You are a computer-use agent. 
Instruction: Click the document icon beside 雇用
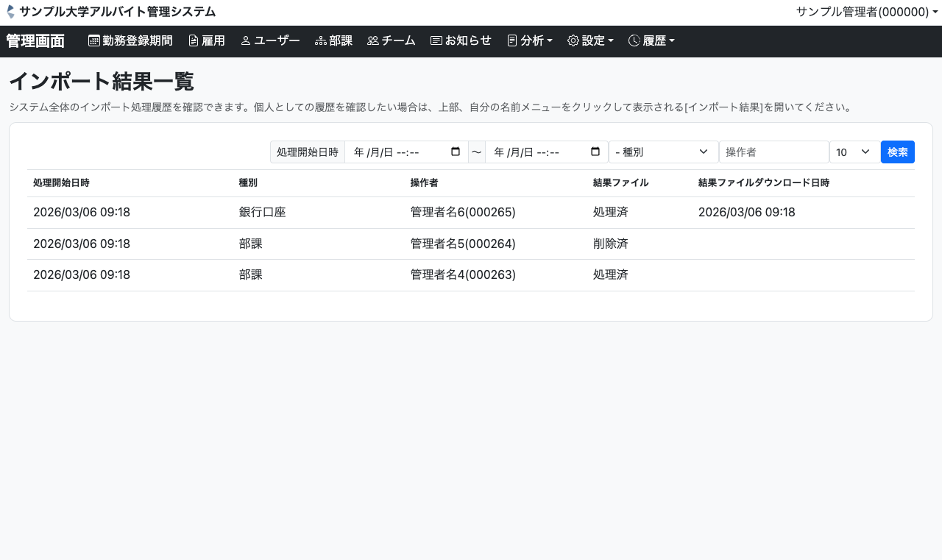pyautogui.click(x=194, y=41)
